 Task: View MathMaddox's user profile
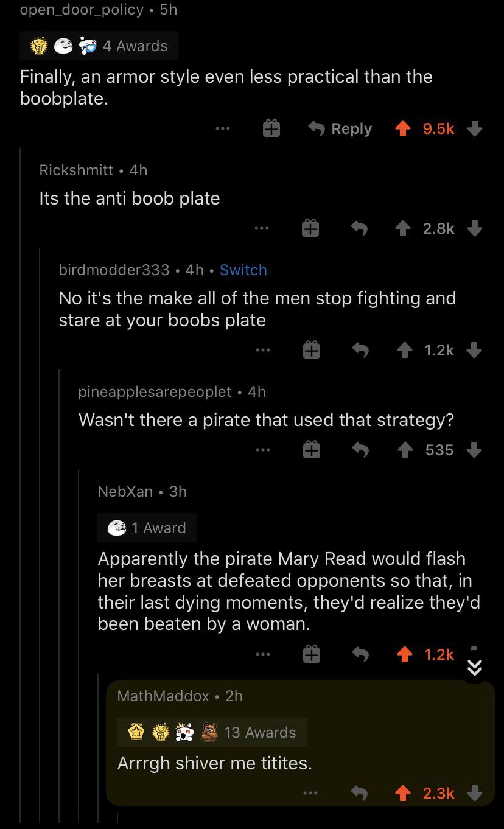click(162, 696)
